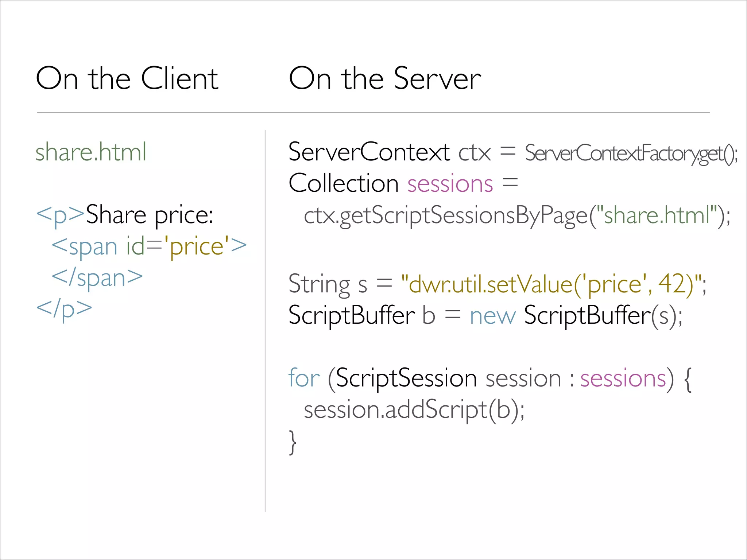Click the green share.html filename on the left
Viewport: 747px width, 560px height.
[91, 152]
